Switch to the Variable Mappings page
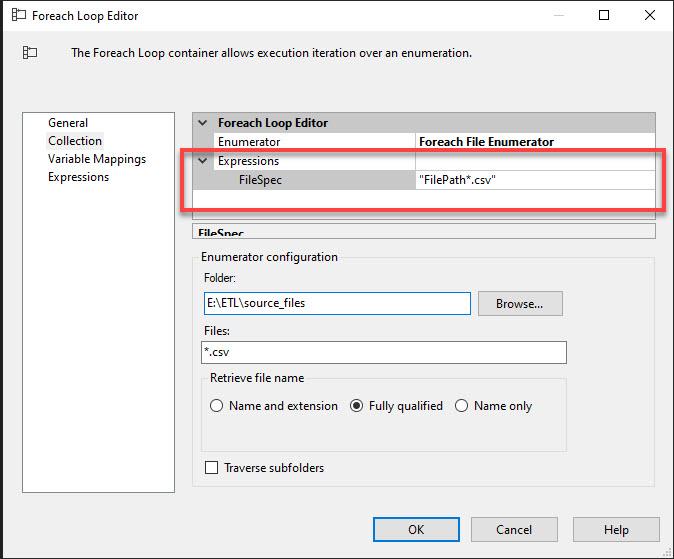Image resolution: width=674 pixels, height=559 pixels. pyautogui.click(x=97, y=159)
